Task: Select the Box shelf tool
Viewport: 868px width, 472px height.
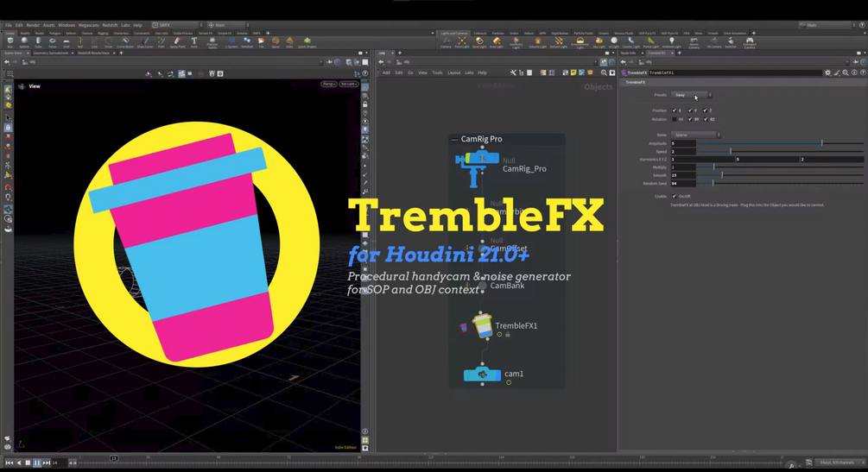Action: point(10,42)
